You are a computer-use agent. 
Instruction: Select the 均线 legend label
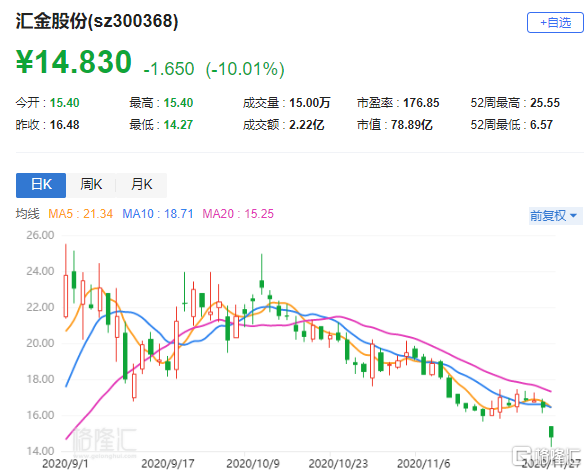pos(27,214)
